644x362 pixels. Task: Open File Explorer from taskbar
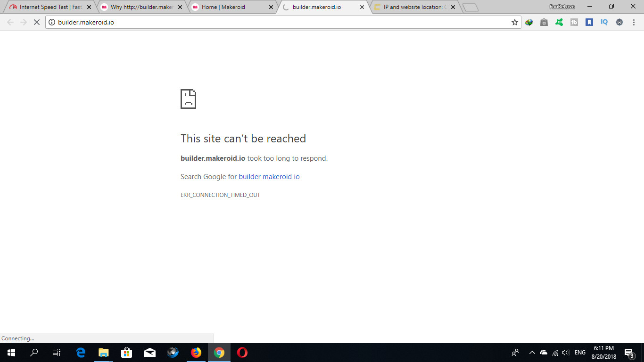click(104, 353)
